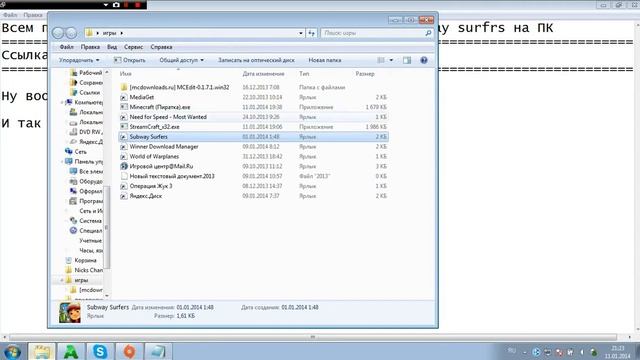The width and height of the screenshot is (640, 360).
Task: Click the Открыть toolbar button
Action: pyautogui.click(x=130, y=60)
